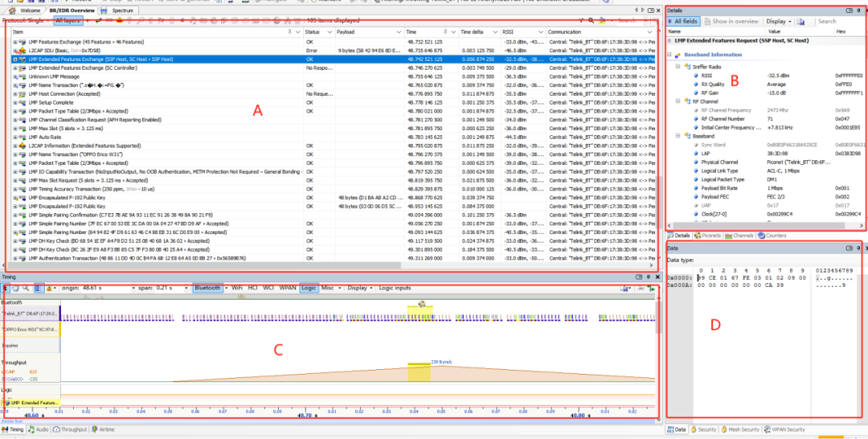Click the Logic inputs button
The image size is (868, 439).
click(x=395, y=288)
